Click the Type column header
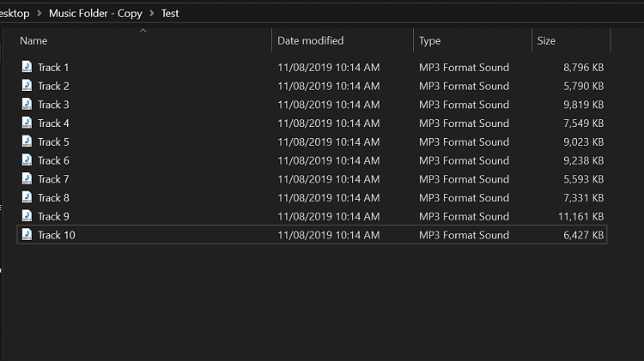Viewport: 644px width, 361px height. pos(429,41)
